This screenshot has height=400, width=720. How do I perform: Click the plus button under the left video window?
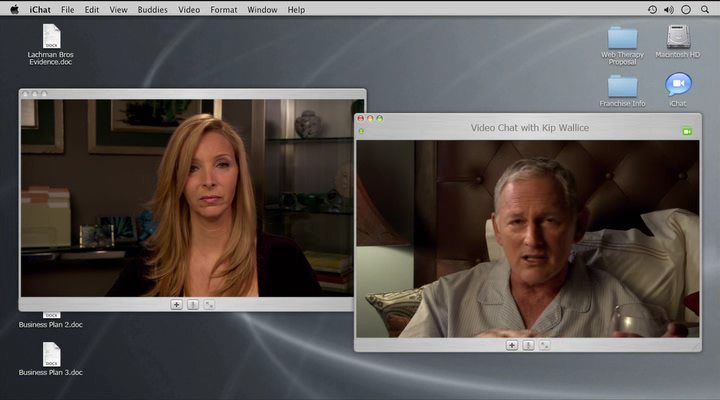176,304
